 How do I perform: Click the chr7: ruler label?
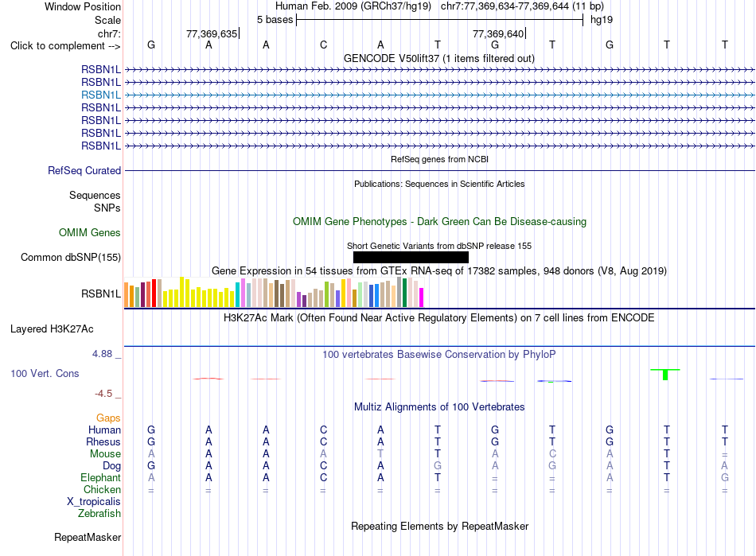point(110,33)
